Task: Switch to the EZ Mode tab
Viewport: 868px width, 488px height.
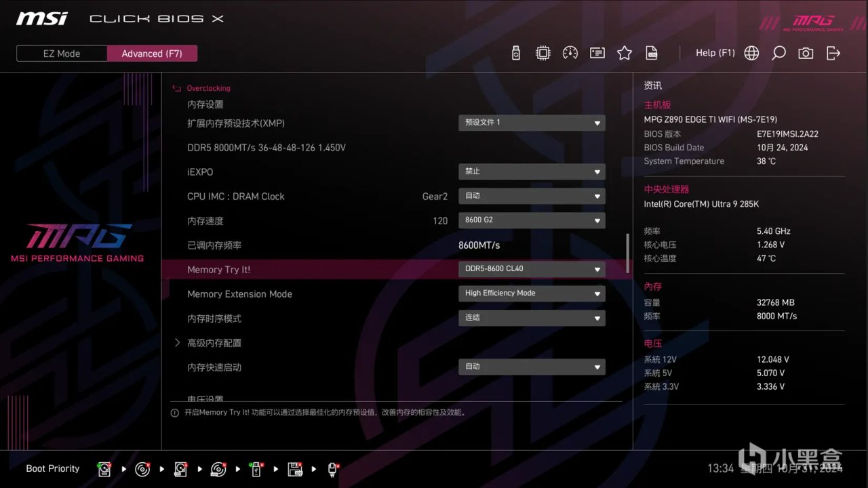Action: pyautogui.click(x=62, y=54)
